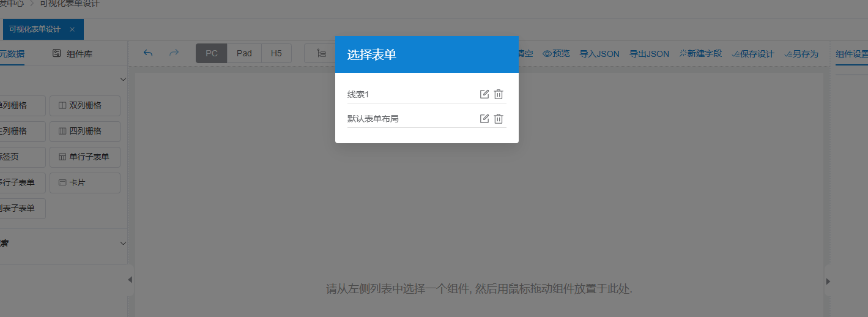
Task: Collapse the right panel with arrow handle
Action: pyautogui.click(x=828, y=282)
